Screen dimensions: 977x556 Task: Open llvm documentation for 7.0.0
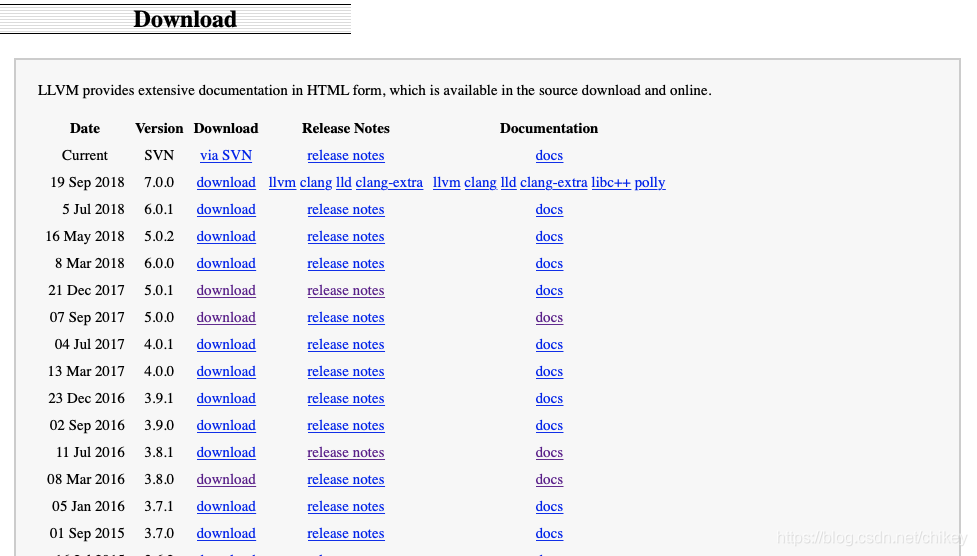click(447, 183)
